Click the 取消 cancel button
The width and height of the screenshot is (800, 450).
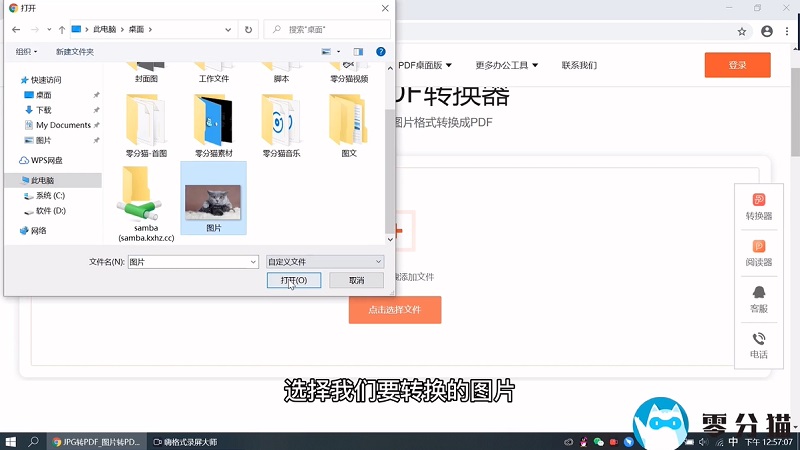(x=357, y=281)
